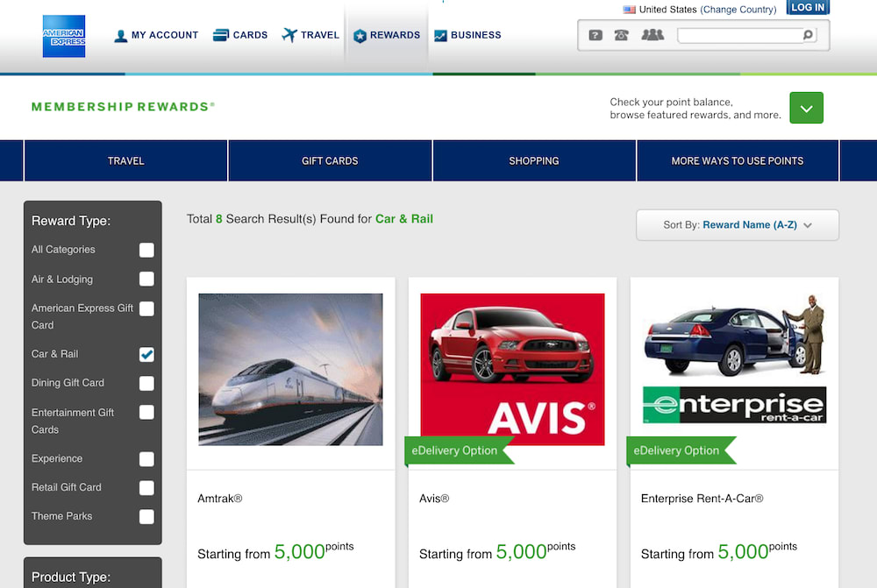Click the Reward Type heading
The image size is (877, 588).
71,222
